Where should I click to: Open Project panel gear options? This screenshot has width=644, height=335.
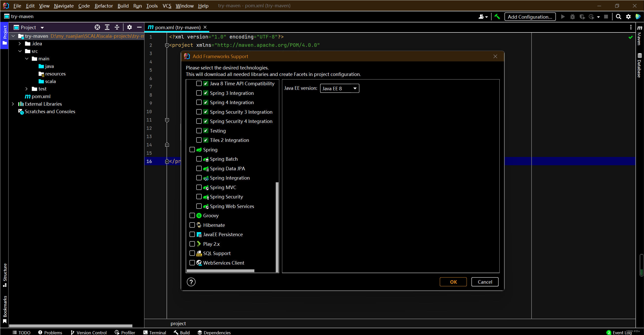(x=130, y=27)
